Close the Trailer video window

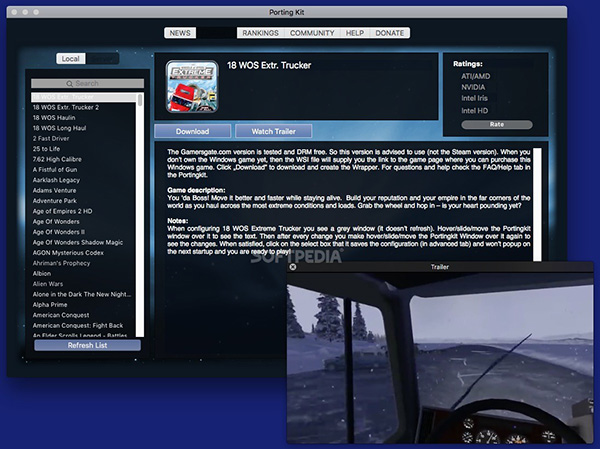(x=292, y=267)
